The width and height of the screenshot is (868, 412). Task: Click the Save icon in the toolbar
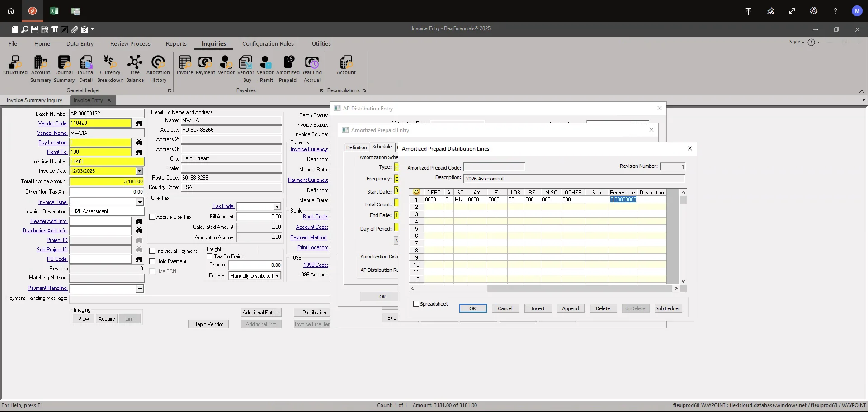click(x=34, y=29)
